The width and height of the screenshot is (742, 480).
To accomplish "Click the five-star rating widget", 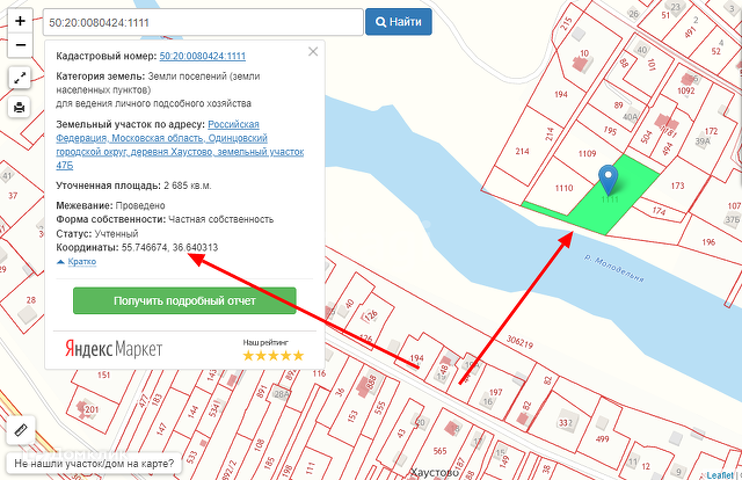I will tap(273, 356).
